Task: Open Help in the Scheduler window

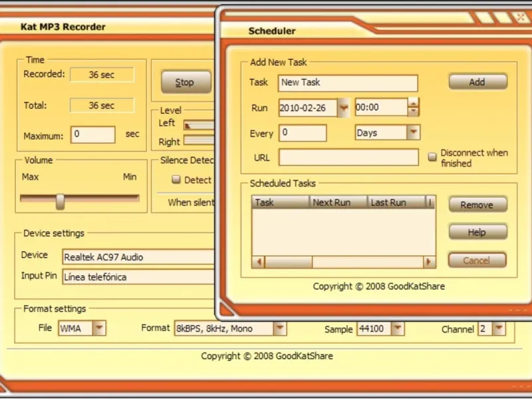Action: pos(477,232)
